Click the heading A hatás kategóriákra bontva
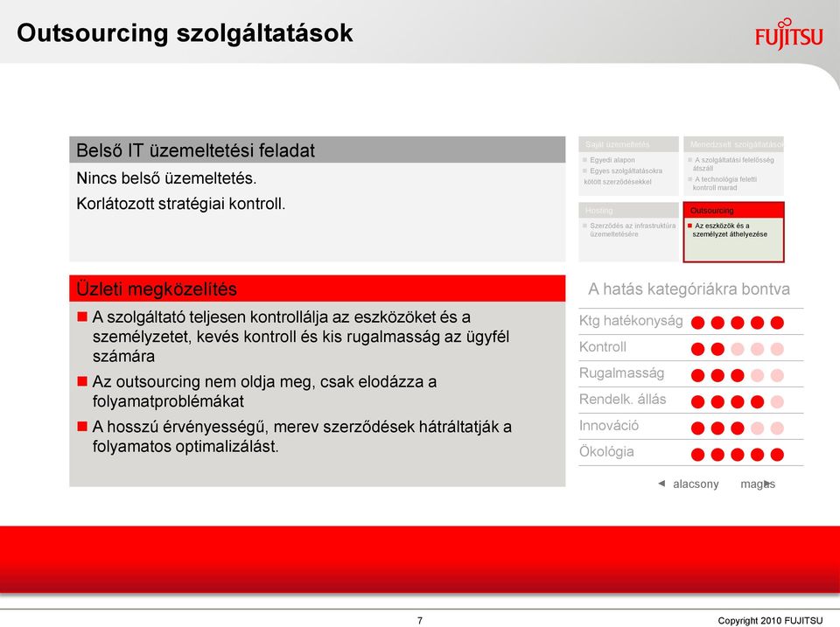840x627 pixels. click(x=689, y=289)
